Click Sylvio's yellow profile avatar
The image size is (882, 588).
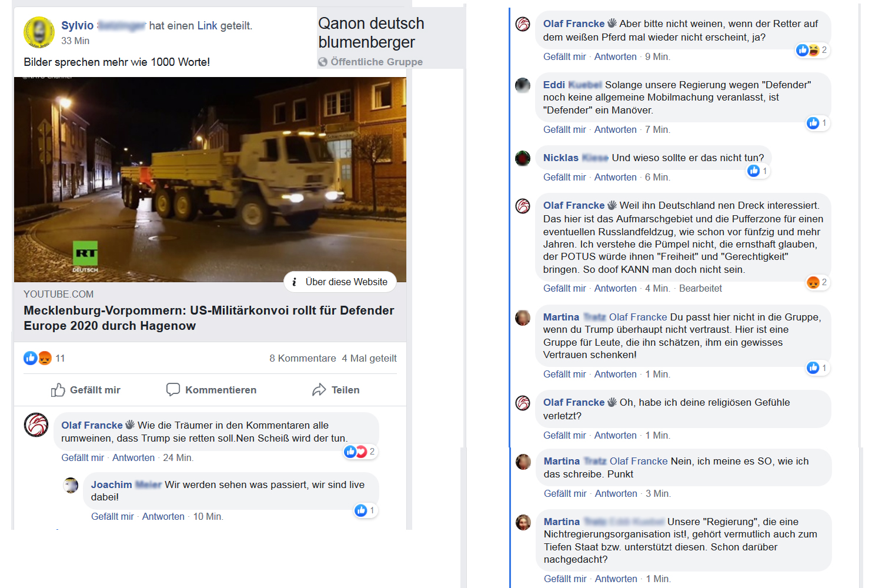[39, 32]
